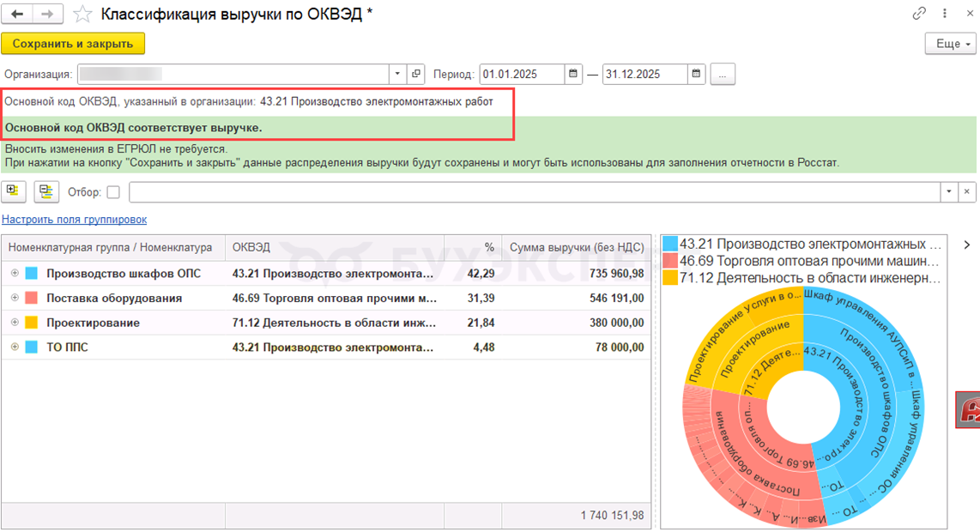Click the yellow 71.12 legend color swatch
The height and width of the screenshot is (532, 980).
(670, 278)
